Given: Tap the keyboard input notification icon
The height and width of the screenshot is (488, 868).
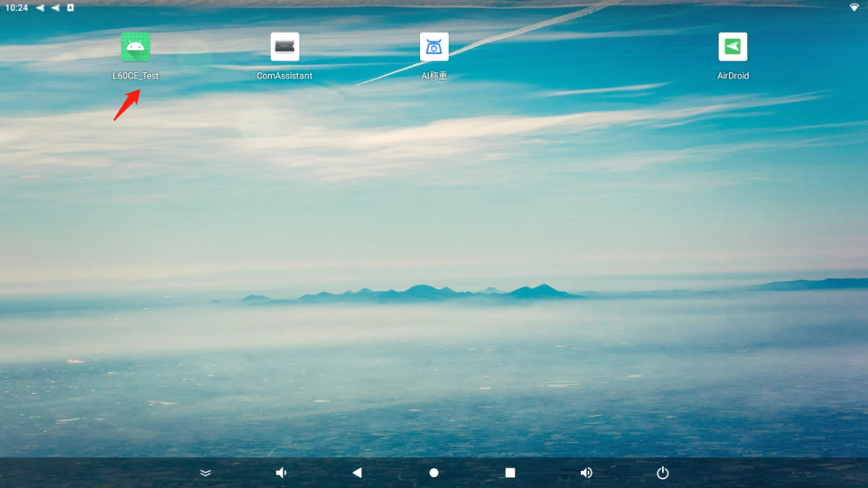Looking at the screenshot, I should click(x=70, y=8).
